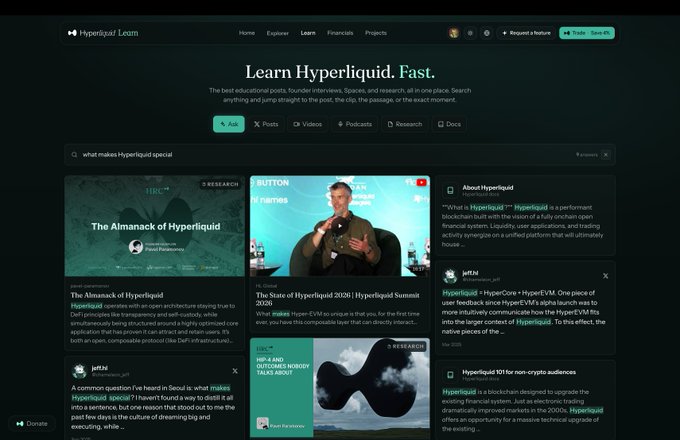Switch to the Docs tab
Viewport: 680px width, 440px height.
click(449, 124)
